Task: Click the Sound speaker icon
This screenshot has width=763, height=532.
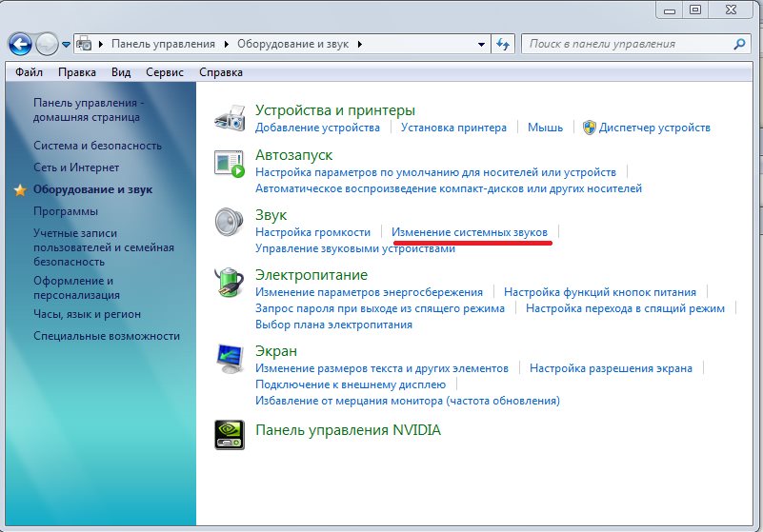Action: 230,222
